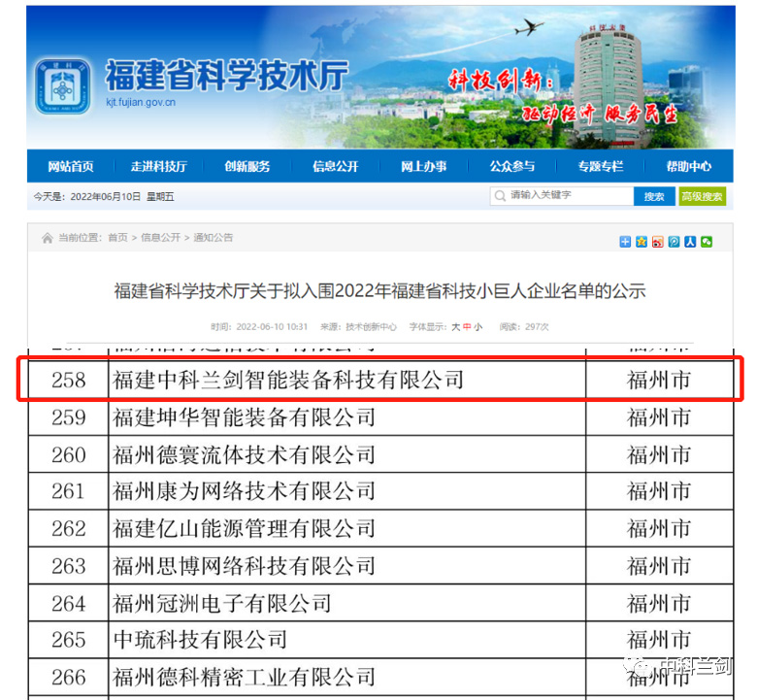Click the magnifier icon in search box

(x=500, y=196)
